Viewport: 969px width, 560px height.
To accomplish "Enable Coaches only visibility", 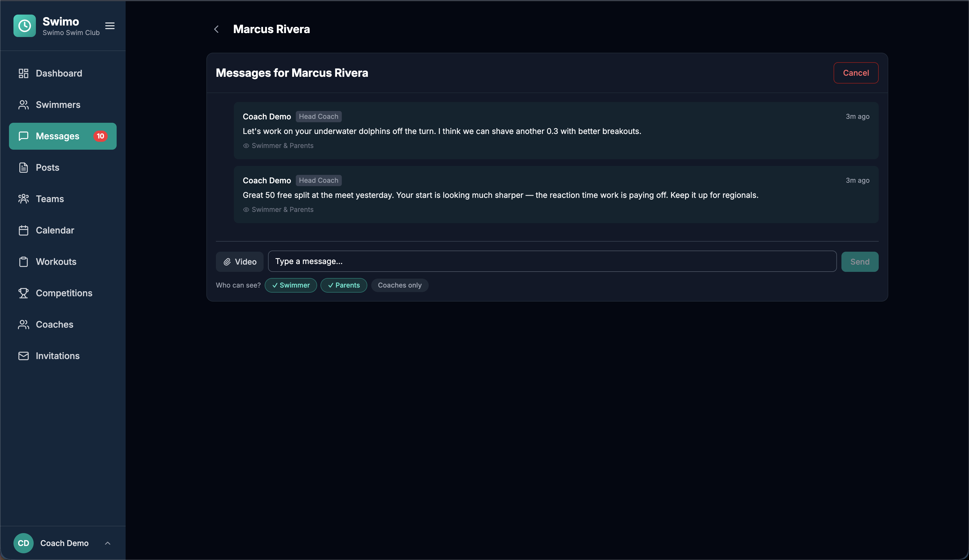I will 400,285.
